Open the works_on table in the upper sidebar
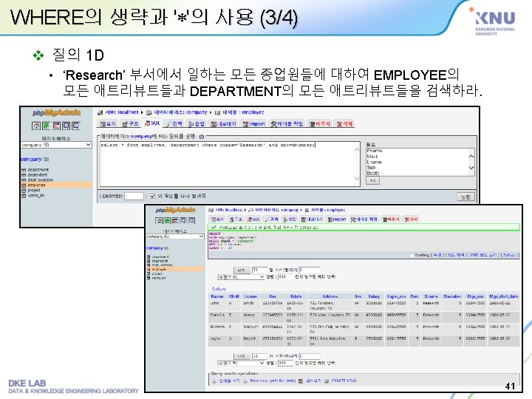 coord(36,195)
